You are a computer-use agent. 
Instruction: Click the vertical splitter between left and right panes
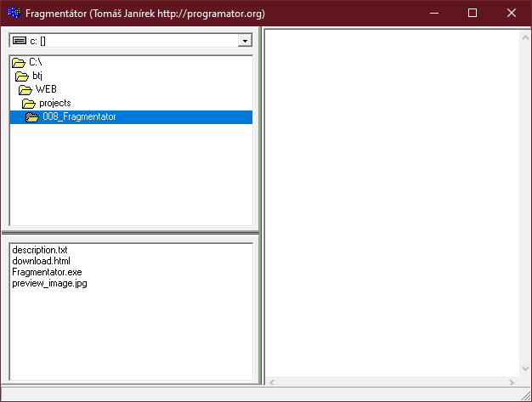260,204
